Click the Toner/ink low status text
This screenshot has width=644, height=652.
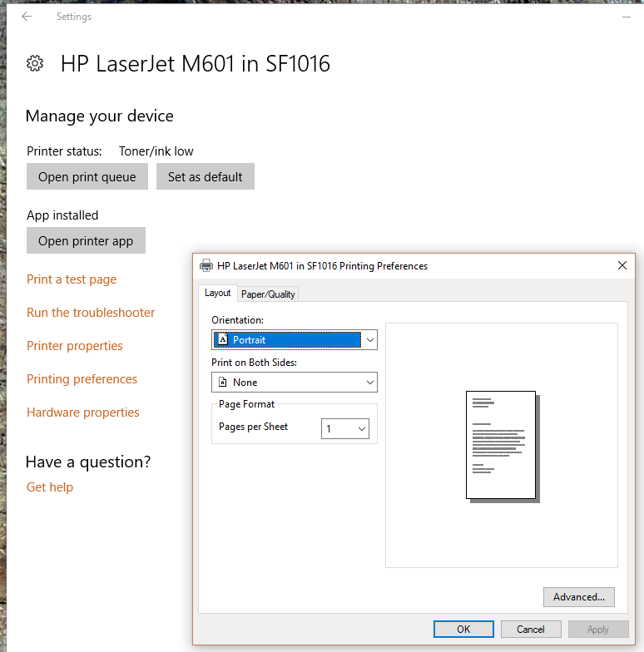pos(156,151)
